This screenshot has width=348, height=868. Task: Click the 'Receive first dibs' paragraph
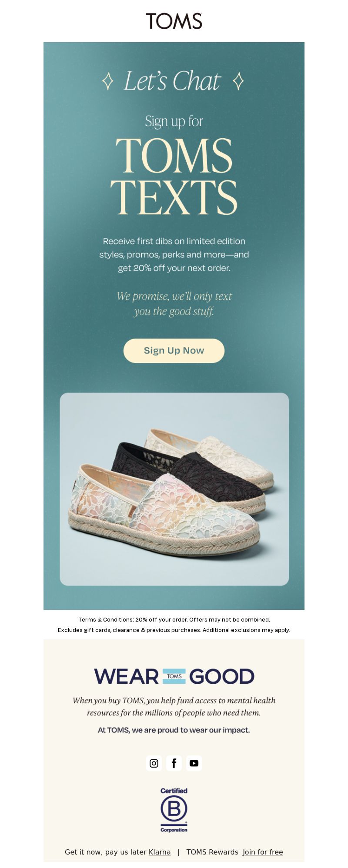tap(174, 254)
